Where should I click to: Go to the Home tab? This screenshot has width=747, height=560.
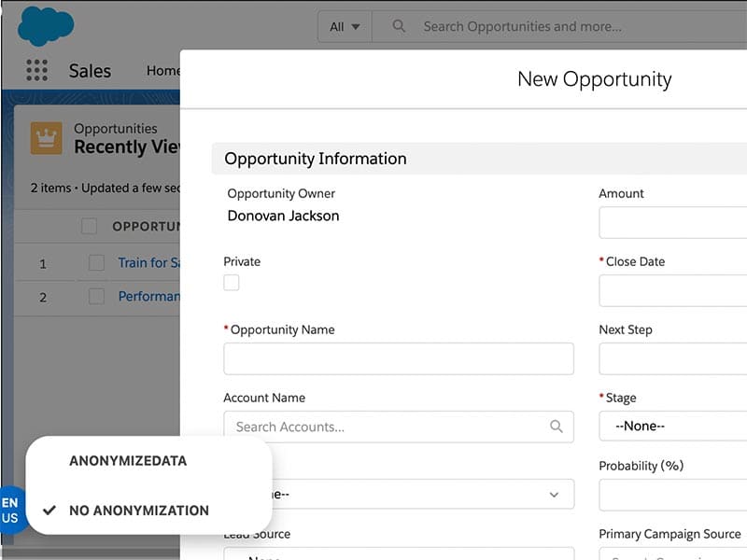pos(163,71)
